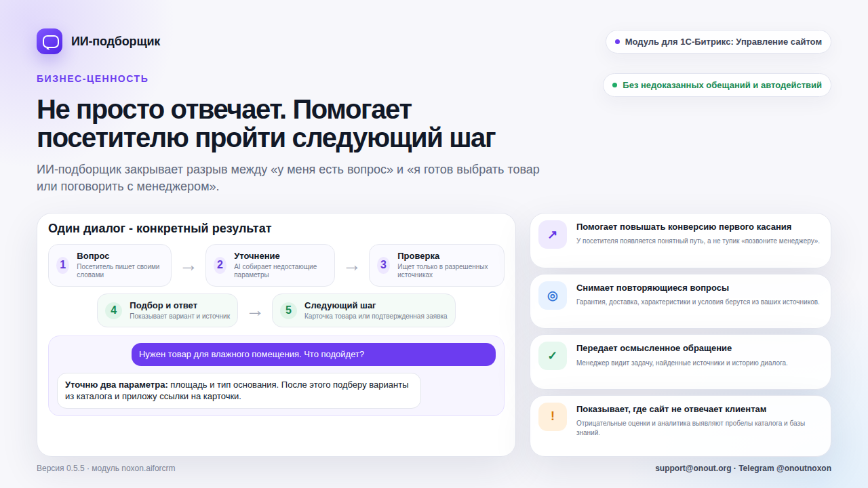Click the green checkmark icon
Viewport: 868px width, 488px height.
[x=553, y=356]
